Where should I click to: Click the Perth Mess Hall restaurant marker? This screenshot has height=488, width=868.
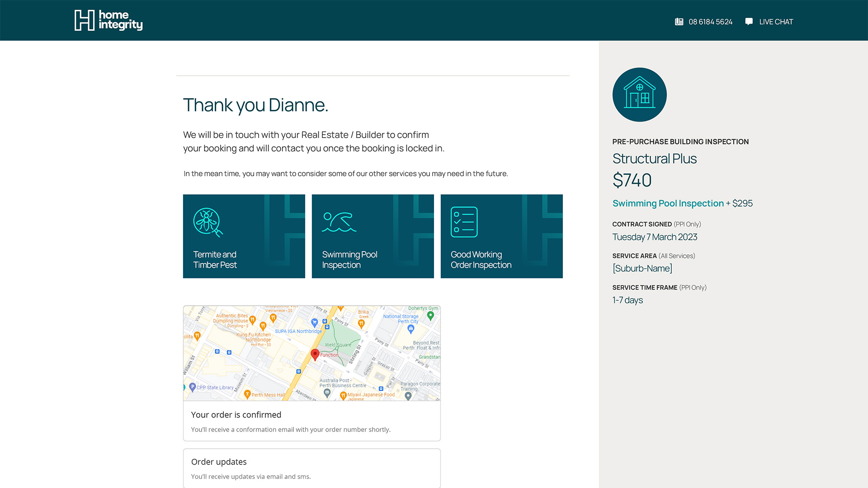pos(247,394)
